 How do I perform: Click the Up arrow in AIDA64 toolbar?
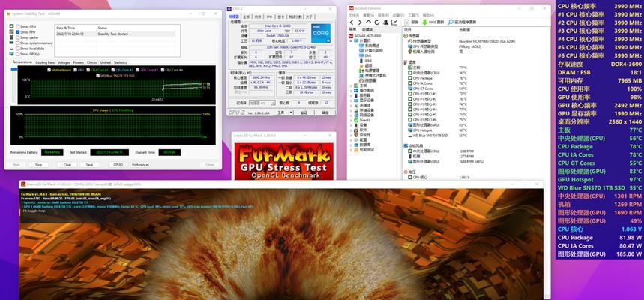click(368, 22)
